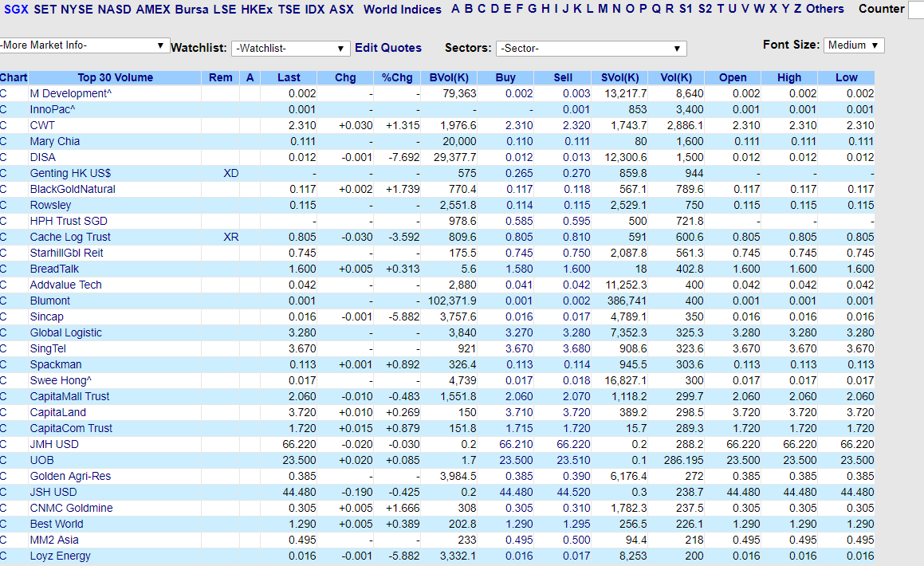Select the AMEX market tab
924x566 pixels.
[x=152, y=10]
